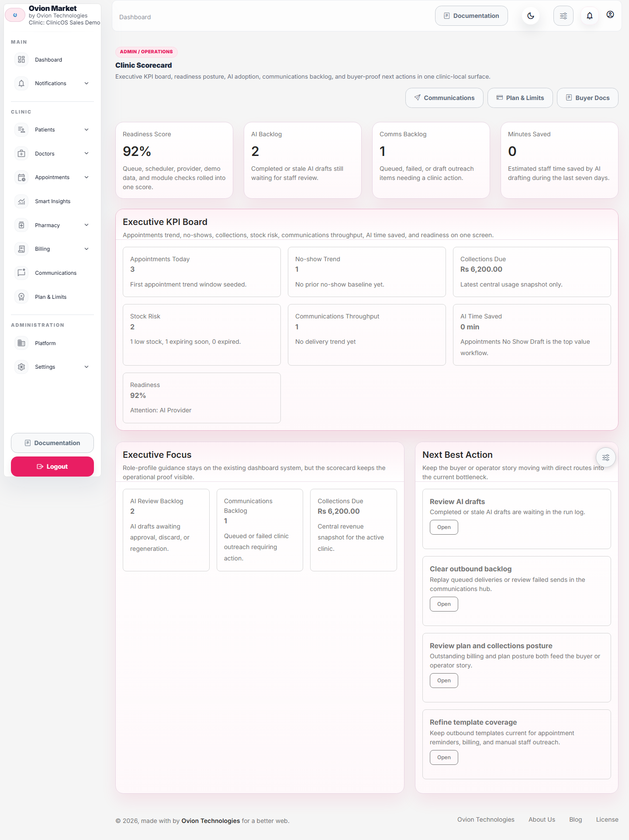Expand the Appointments submenu chevron

tap(86, 177)
